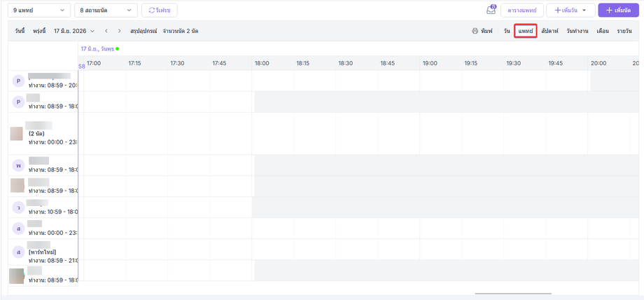The height and width of the screenshot is (300, 644).
Task: Jump to พรุ่งนี้ tomorrow
Action: click(39, 31)
